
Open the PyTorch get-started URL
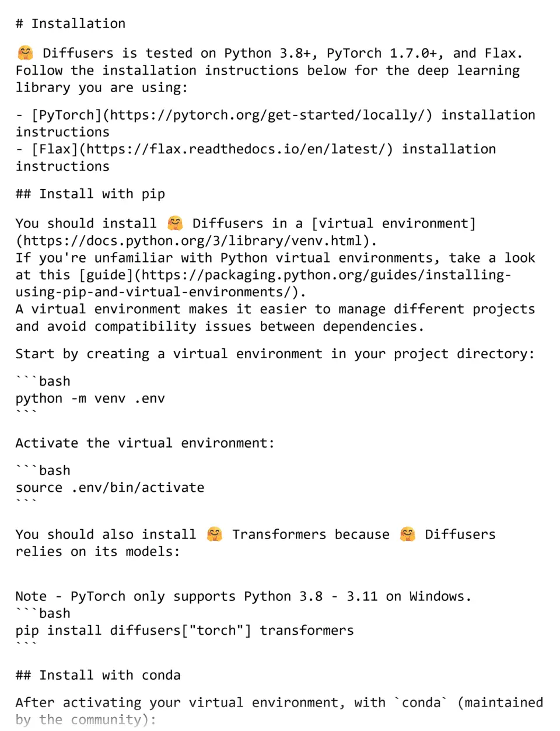pyautogui.click(x=271, y=115)
